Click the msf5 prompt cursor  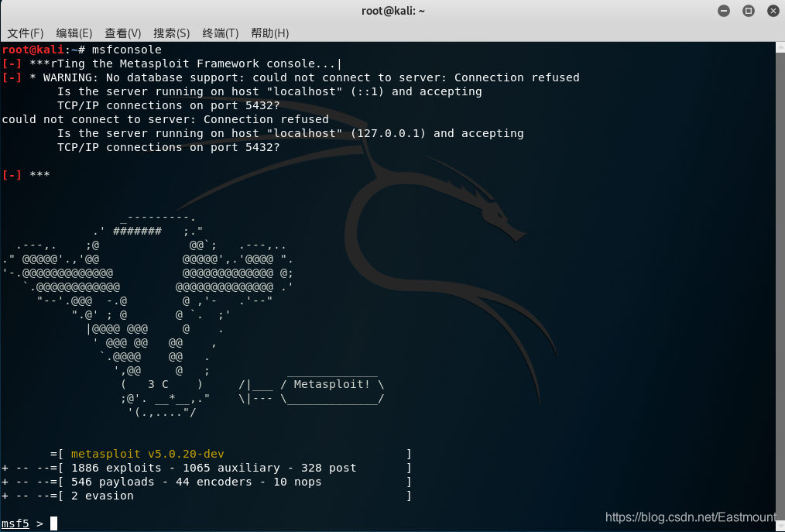click(53, 523)
